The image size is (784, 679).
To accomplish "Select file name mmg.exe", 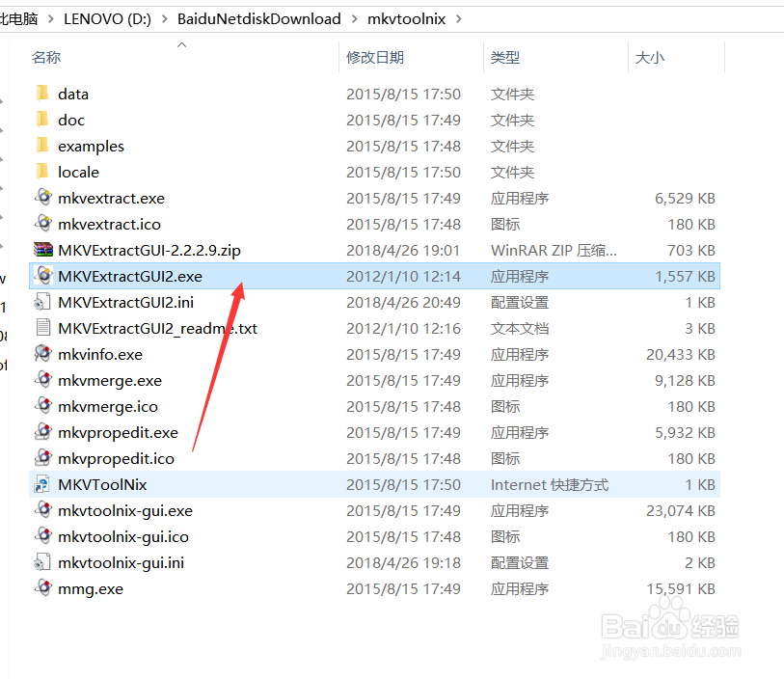I will tap(91, 588).
